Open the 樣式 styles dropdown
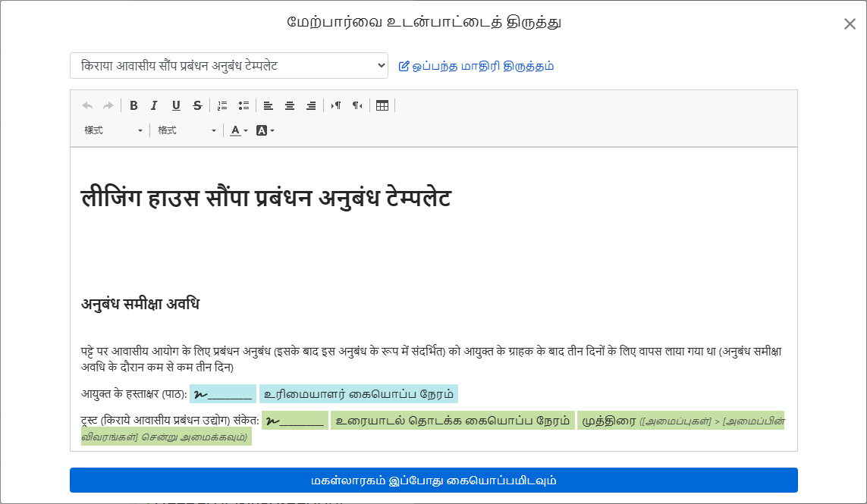This screenshot has height=504, width=867. (x=113, y=130)
